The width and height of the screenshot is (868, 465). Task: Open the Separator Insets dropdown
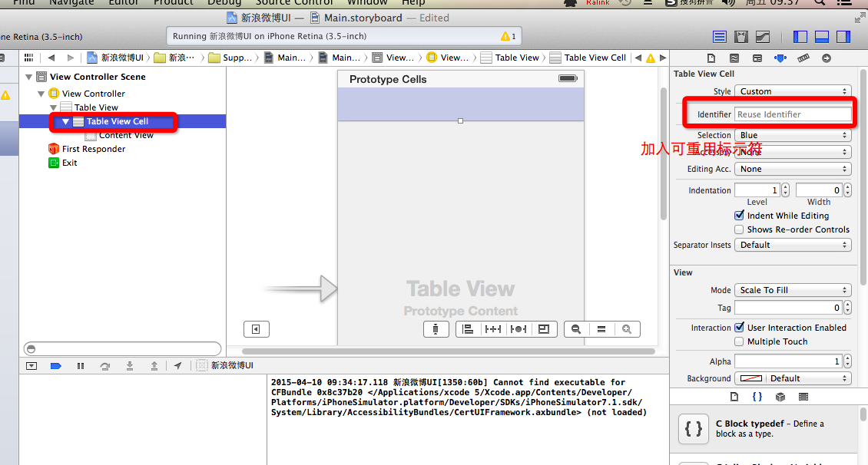coord(793,245)
